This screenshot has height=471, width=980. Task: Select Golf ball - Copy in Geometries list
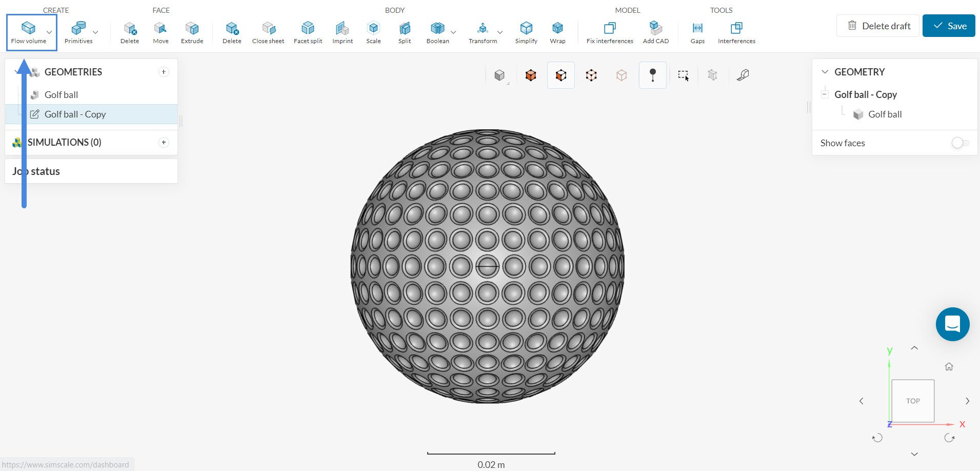(x=75, y=114)
